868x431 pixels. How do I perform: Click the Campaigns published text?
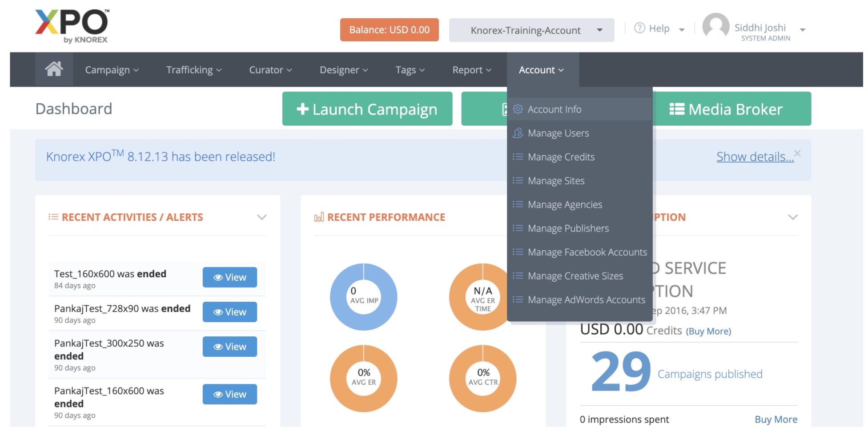pos(710,374)
